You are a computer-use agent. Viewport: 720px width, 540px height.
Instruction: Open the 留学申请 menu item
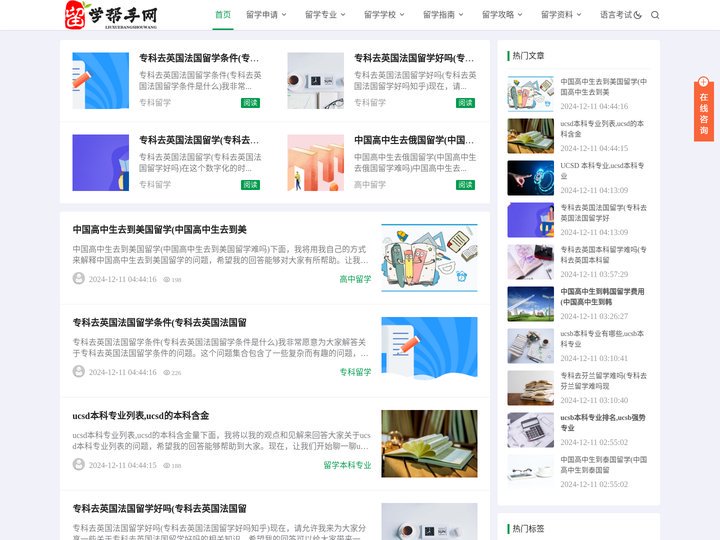pyautogui.click(x=262, y=15)
